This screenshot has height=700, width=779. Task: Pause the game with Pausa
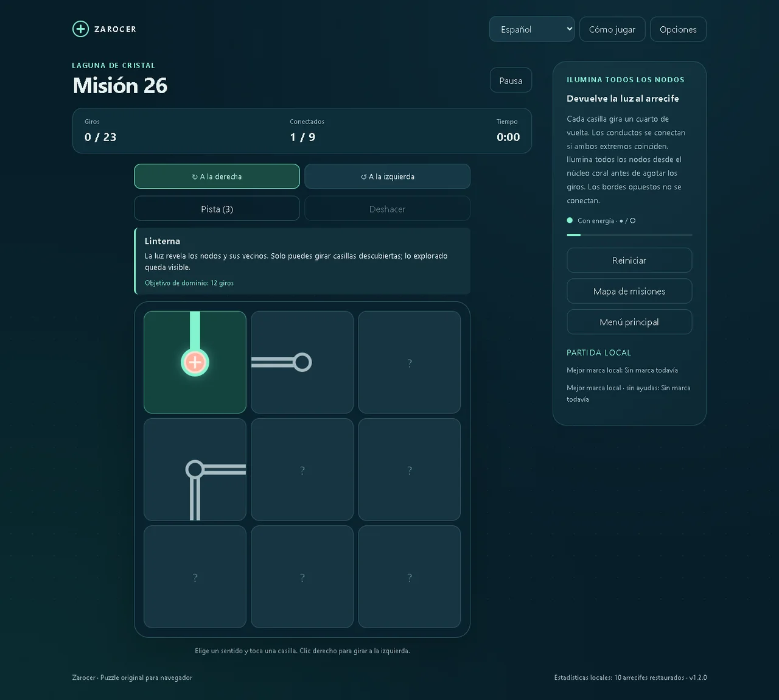[511, 80]
